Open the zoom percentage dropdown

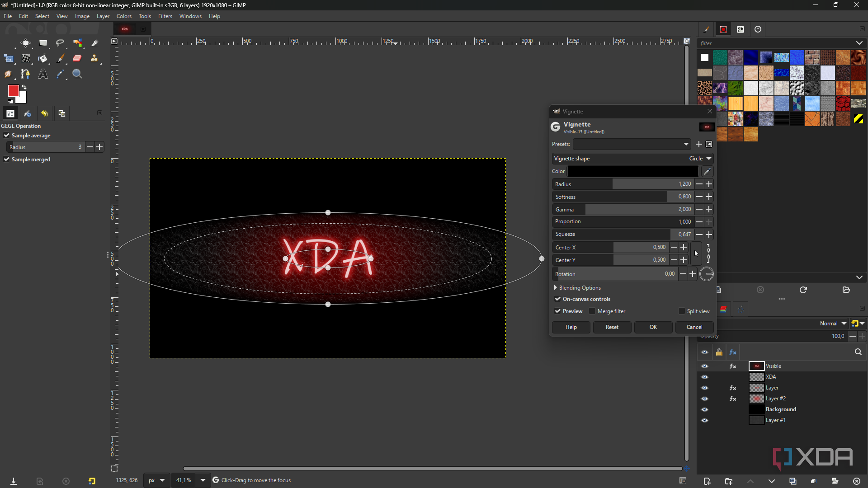pyautogui.click(x=203, y=480)
